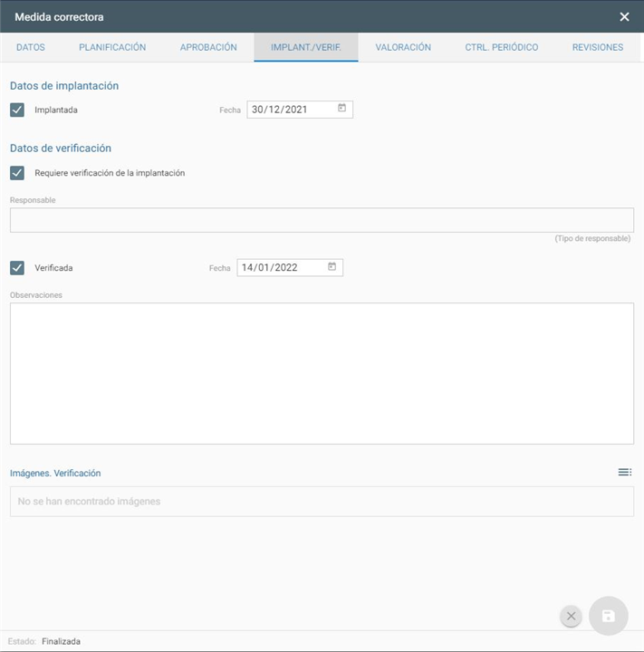This screenshot has width=644, height=652.
Task: Open the Valoración tab
Action: point(403,47)
